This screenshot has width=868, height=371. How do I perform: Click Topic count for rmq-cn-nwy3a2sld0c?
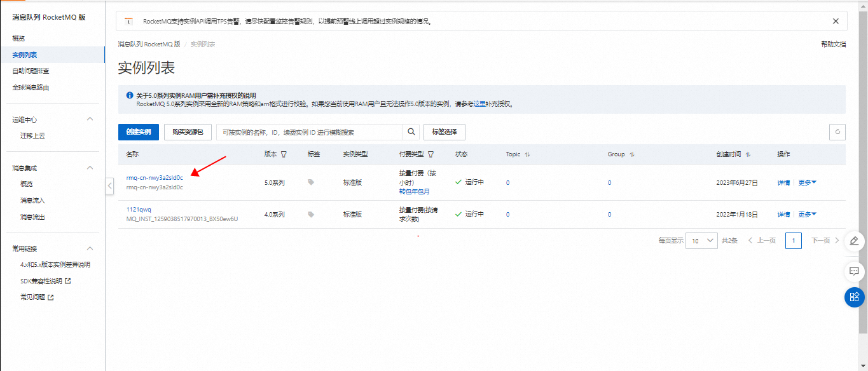coord(507,182)
